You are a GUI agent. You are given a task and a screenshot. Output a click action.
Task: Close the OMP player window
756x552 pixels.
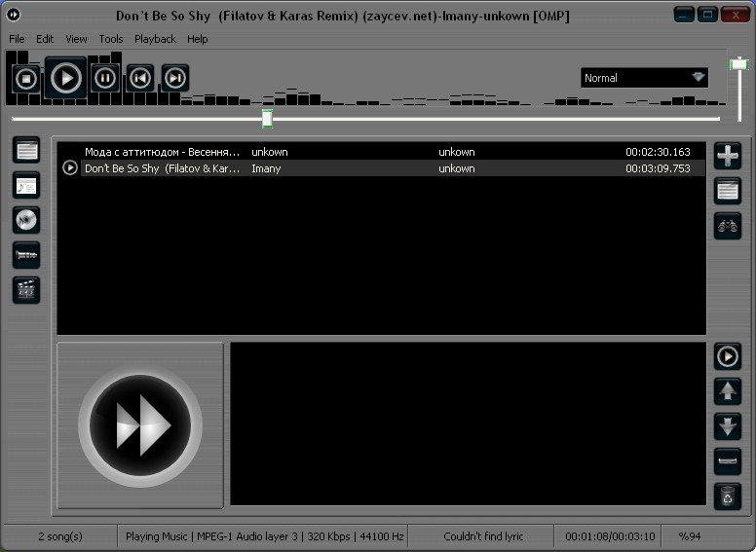[x=736, y=15]
